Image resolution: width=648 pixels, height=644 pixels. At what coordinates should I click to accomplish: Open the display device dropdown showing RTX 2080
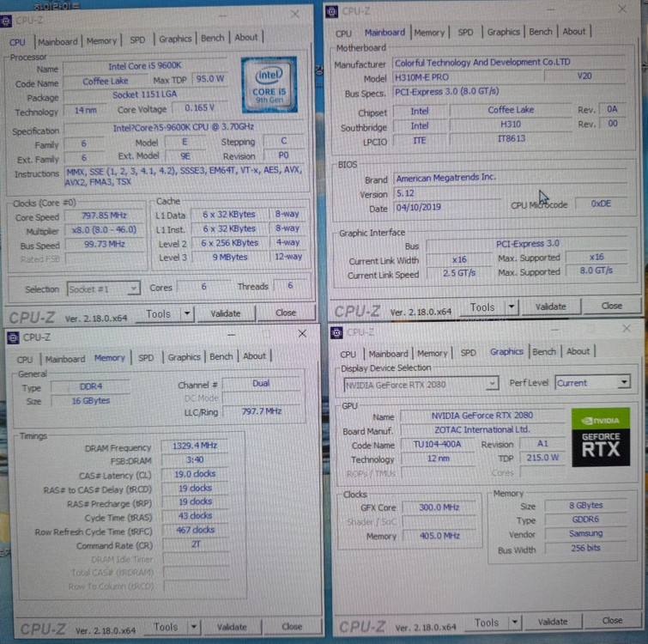(421, 385)
